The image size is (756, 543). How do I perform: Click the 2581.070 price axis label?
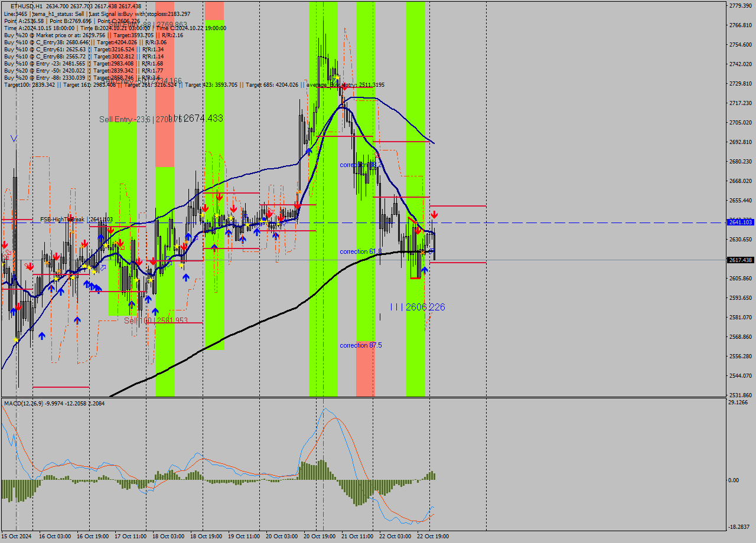(741, 317)
